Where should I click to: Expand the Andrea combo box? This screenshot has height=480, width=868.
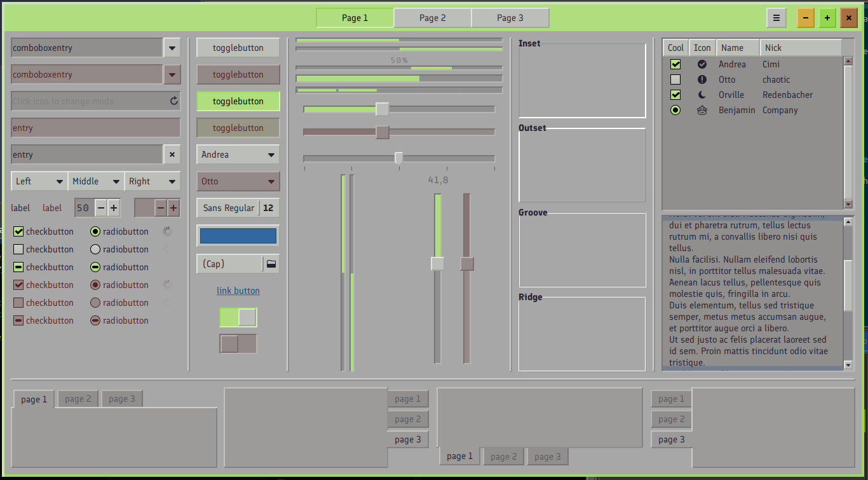pyautogui.click(x=238, y=154)
